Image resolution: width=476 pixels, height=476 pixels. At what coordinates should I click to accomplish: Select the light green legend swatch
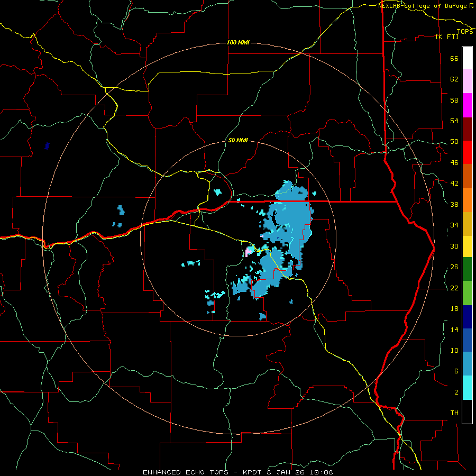(x=467, y=292)
